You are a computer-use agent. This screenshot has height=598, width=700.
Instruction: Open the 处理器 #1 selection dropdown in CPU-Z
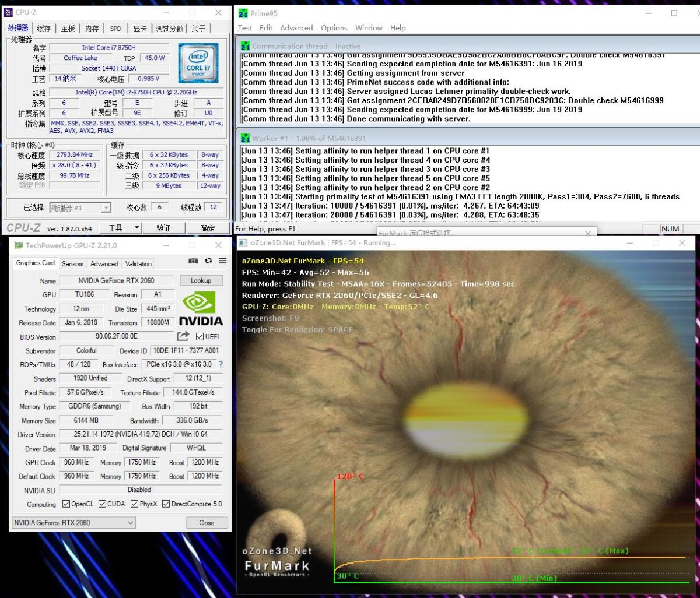[80, 207]
